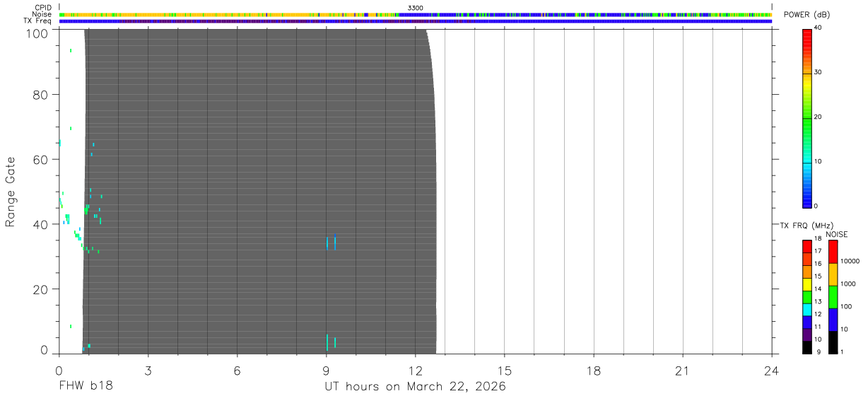Pick the yellow segment of TX FRQ legend
Viewport: 868px width, 401px height.
pyautogui.click(x=807, y=284)
